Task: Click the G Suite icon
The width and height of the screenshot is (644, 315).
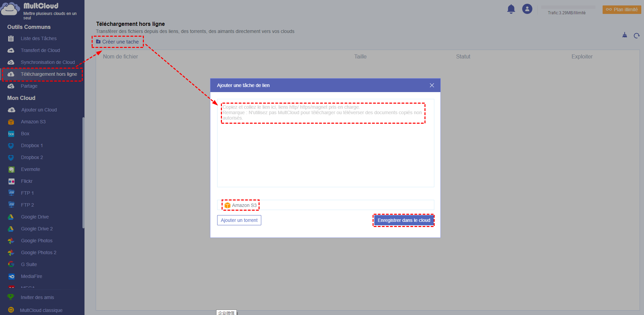Action: (x=11, y=264)
